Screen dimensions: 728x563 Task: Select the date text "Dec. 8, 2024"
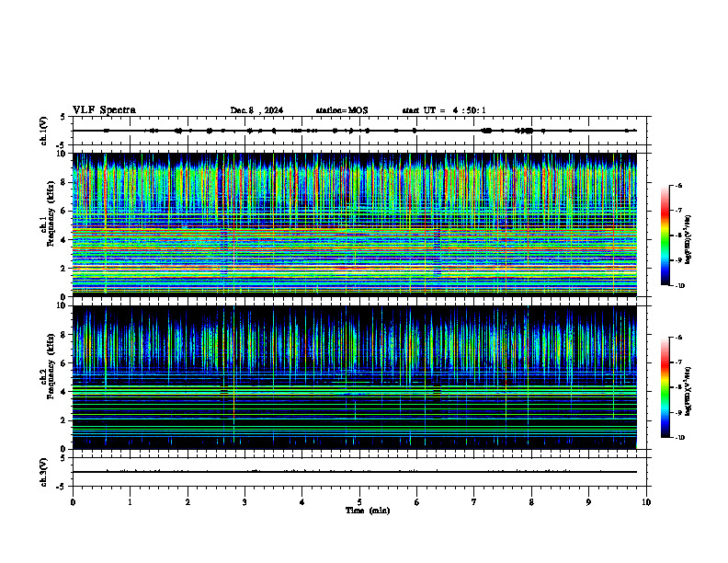256,110
